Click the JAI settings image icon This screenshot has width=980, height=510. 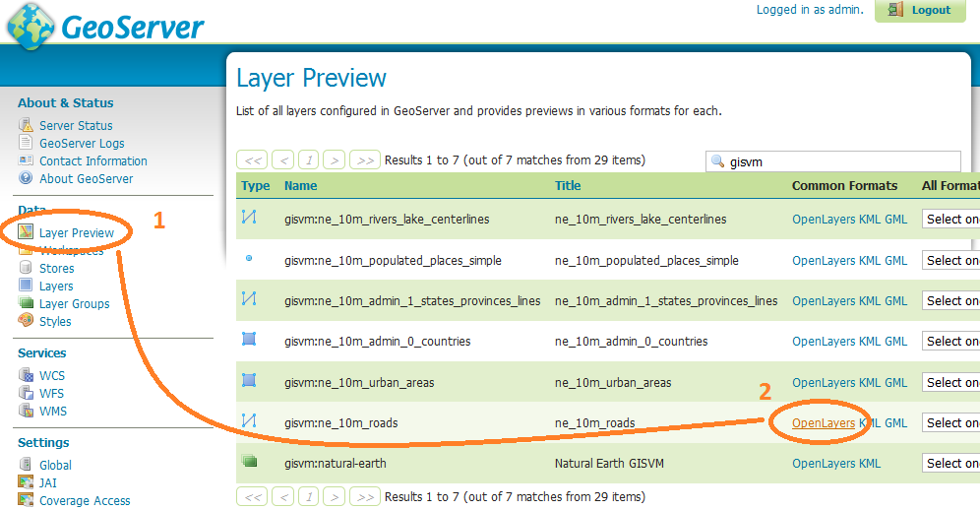(26, 481)
